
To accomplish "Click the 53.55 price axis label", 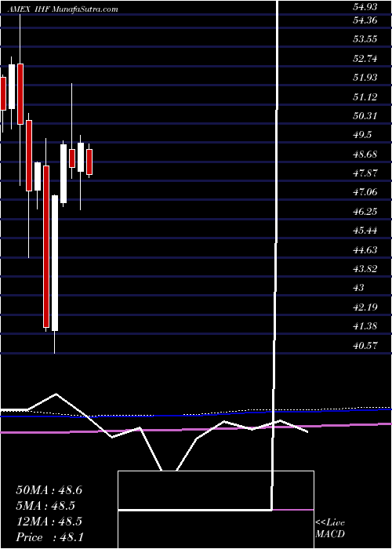I will [x=365, y=39].
